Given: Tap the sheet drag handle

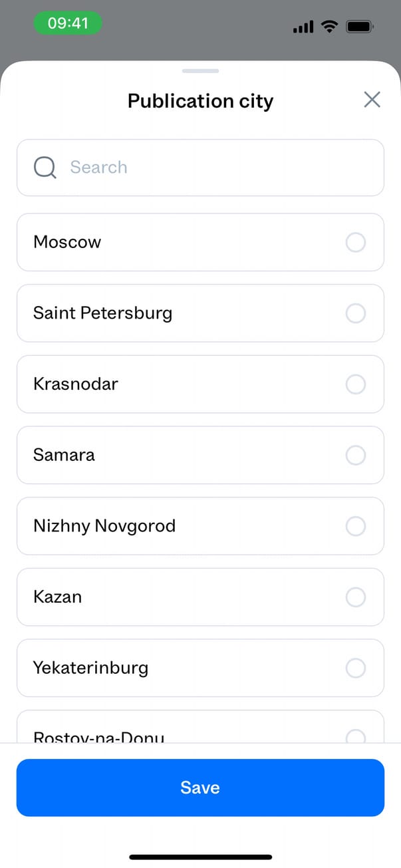Looking at the screenshot, I should [200, 71].
